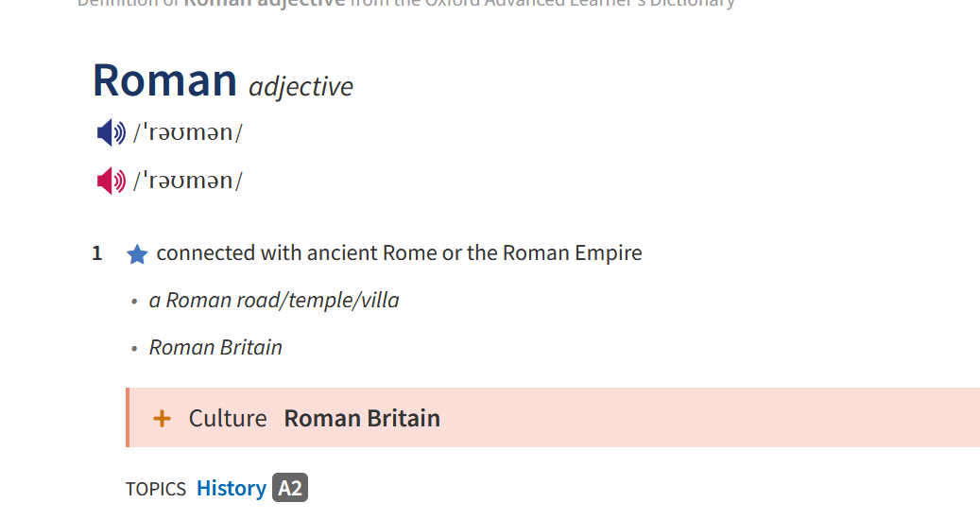Click the first phonetic transcription text
The image size is (980, 520).
187,132
